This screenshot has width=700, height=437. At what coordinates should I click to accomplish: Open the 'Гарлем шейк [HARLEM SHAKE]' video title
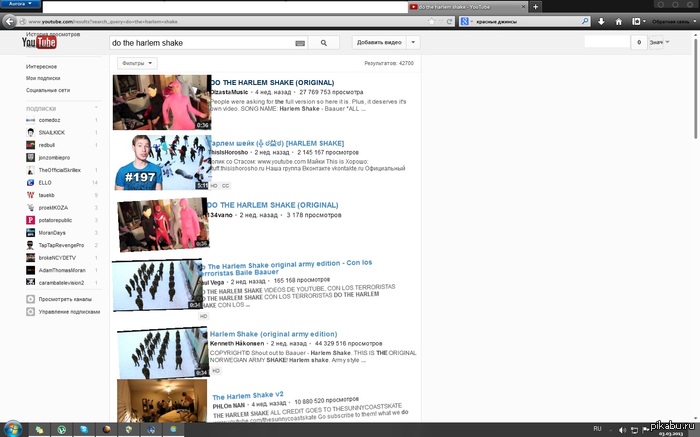pos(276,143)
